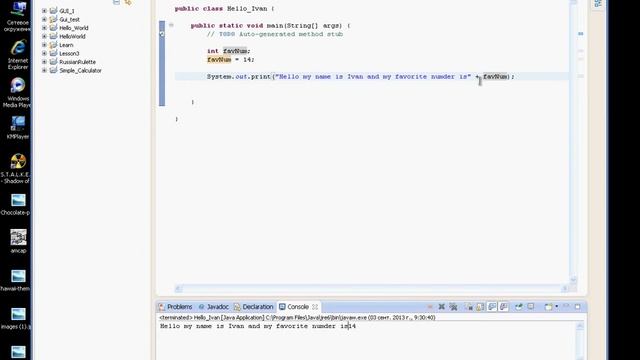Select the Hello_World project folder icon

click(x=53, y=28)
